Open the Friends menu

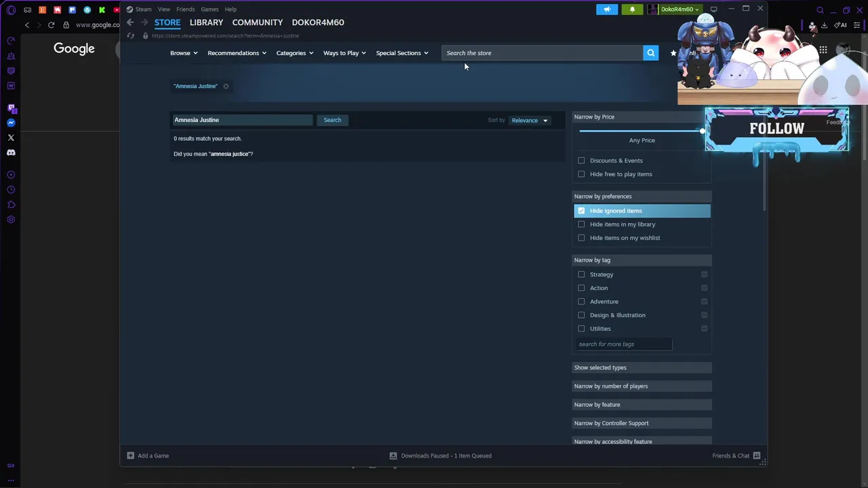(185, 9)
